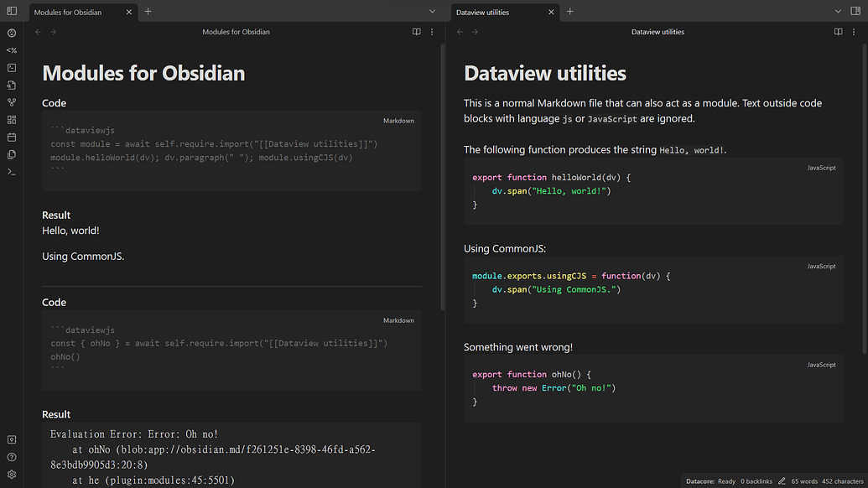This screenshot has width=868, height=488.
Task: Open the daily note calendar icon
Action: (x=11, y=137)
